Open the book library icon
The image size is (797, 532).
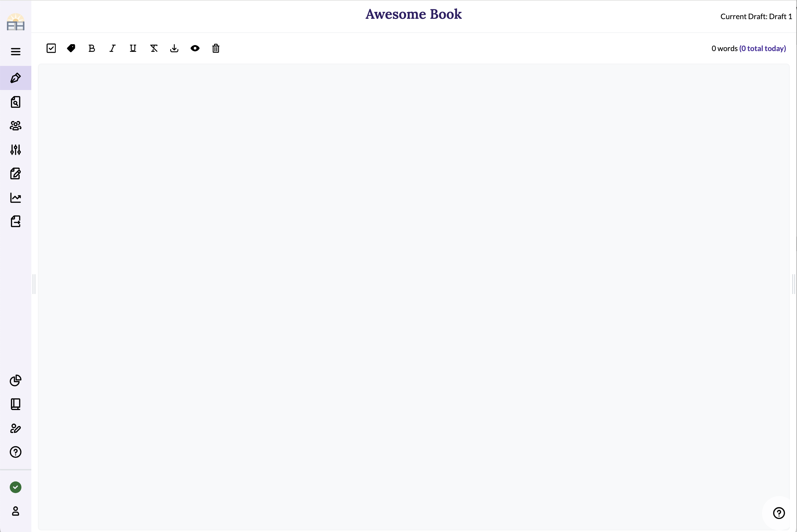(x=16, y=404)
